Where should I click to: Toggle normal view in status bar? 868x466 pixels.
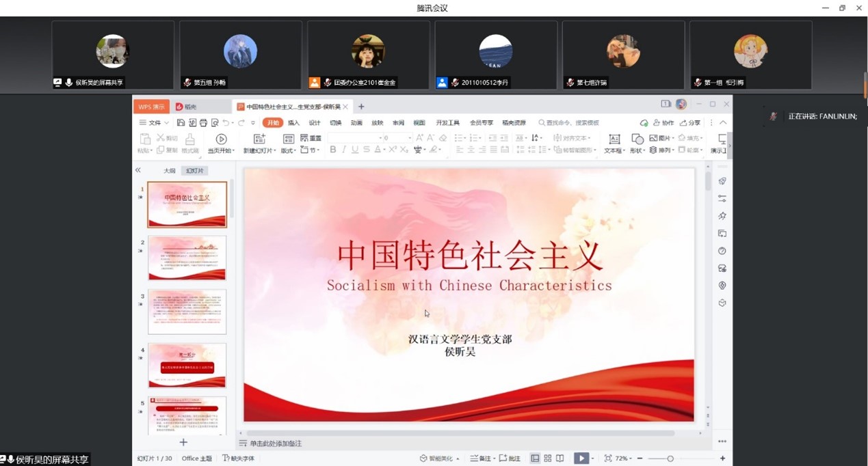[x=535, y=458]
